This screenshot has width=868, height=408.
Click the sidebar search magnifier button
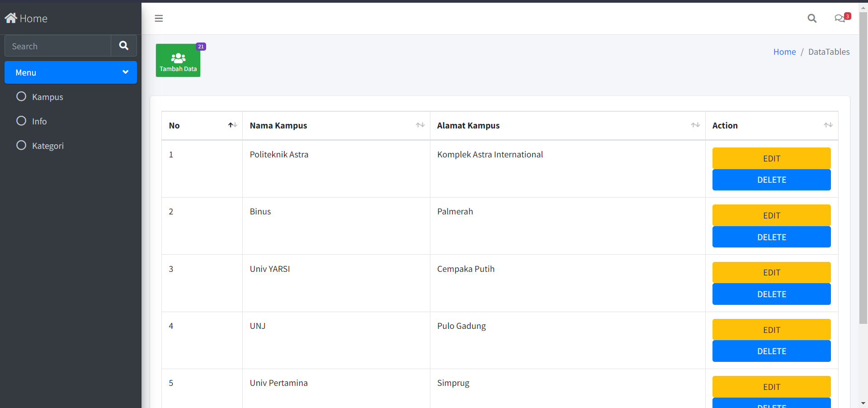[x=123, y=46]
